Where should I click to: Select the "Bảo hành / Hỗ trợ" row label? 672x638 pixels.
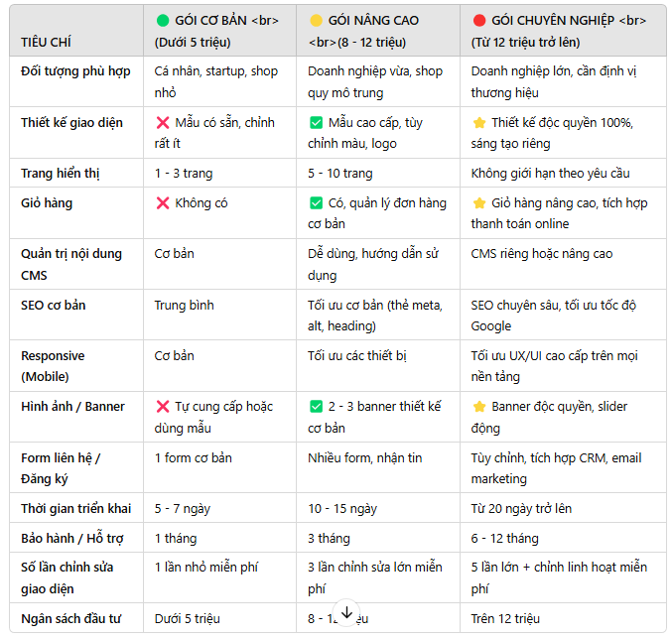coord(70,539)
